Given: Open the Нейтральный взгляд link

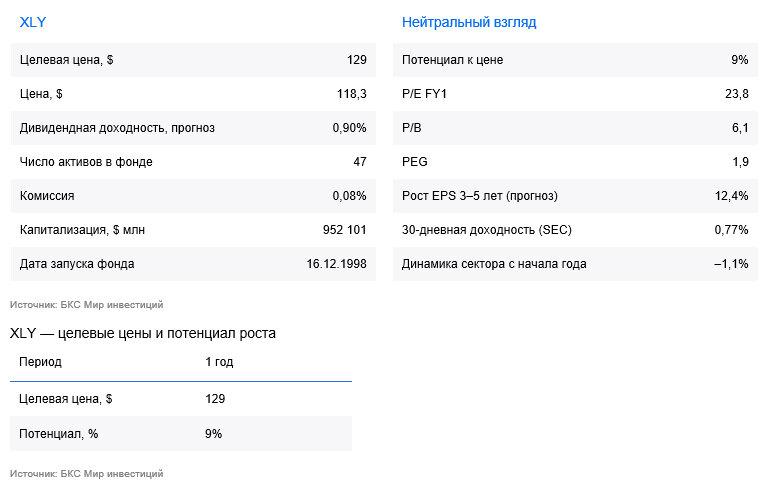Looking at the screenshot, I should tap(469, 22).
